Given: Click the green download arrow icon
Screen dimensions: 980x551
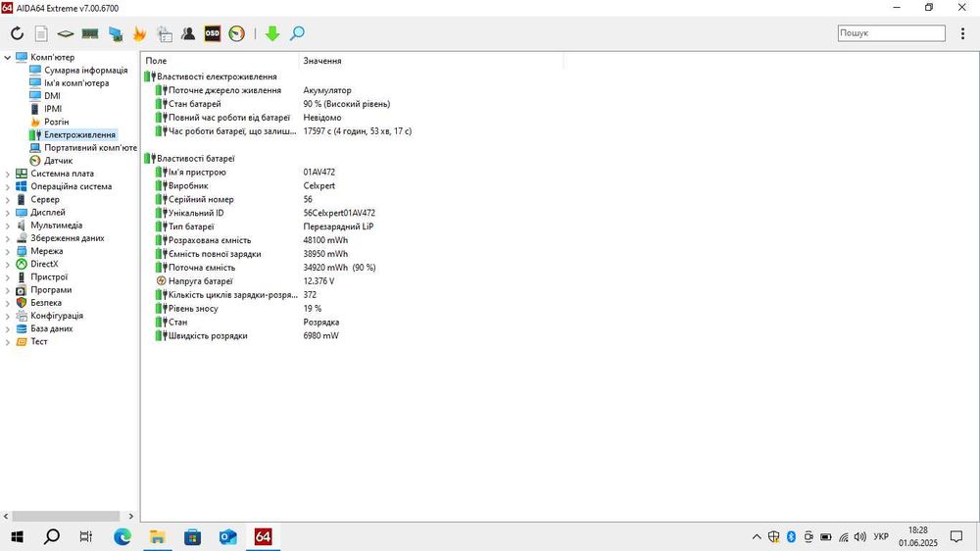Looking at the screenshot, I should (271, 33).
